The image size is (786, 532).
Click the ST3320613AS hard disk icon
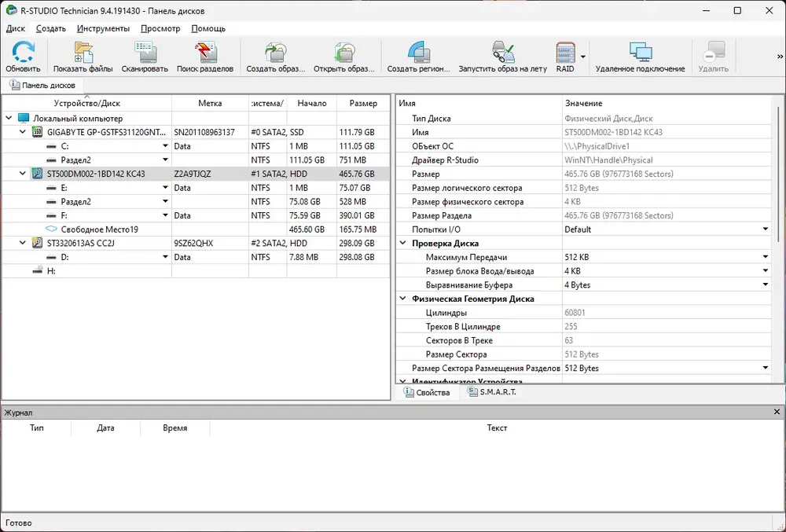click(x=37, y=243)
